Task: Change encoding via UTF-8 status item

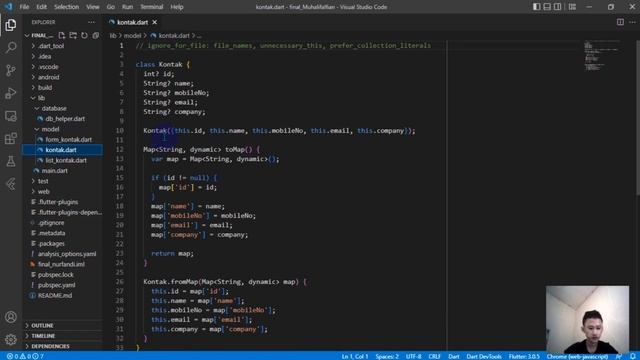Action: (x=413, y=356)
